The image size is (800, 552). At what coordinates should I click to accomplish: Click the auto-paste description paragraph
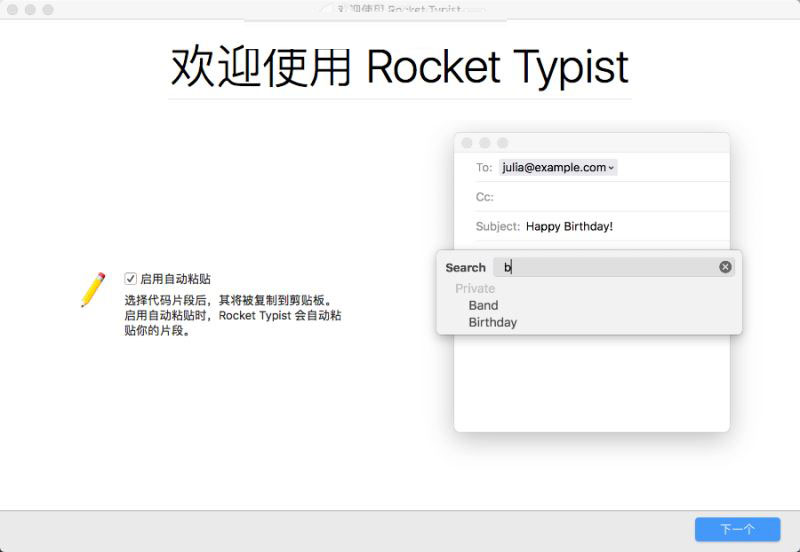(233, 315)
